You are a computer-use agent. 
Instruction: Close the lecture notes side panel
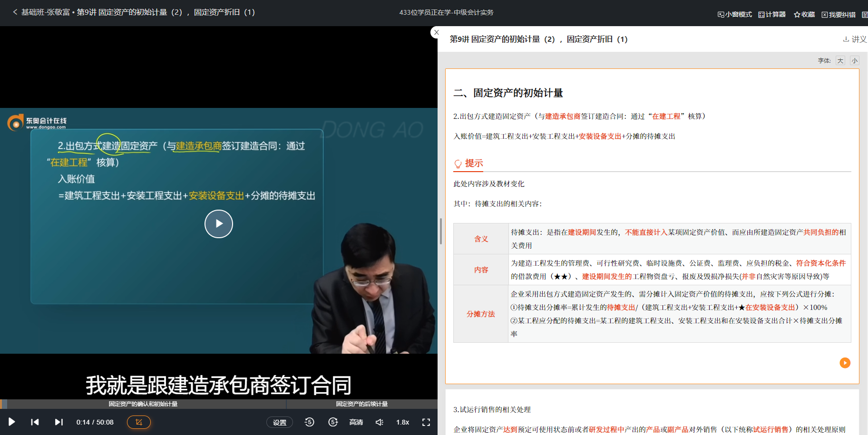coord(436,32)
